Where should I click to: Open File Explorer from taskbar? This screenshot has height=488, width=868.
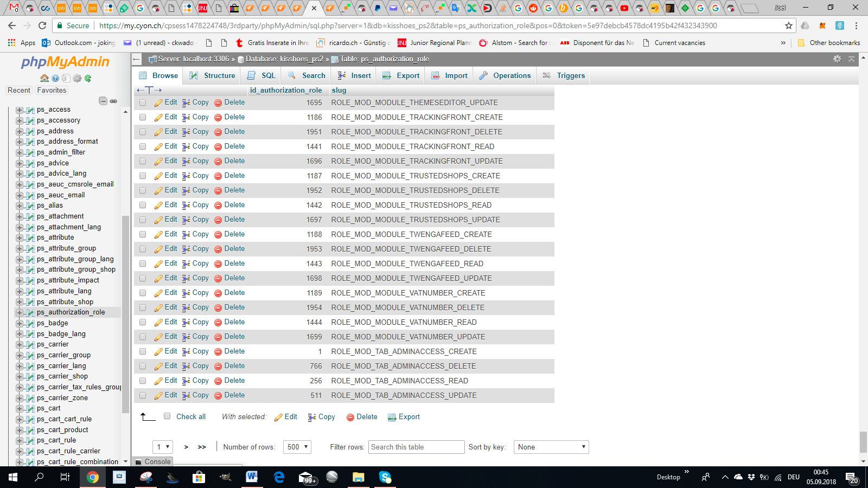pyautogui.click(x=358, y=477)
